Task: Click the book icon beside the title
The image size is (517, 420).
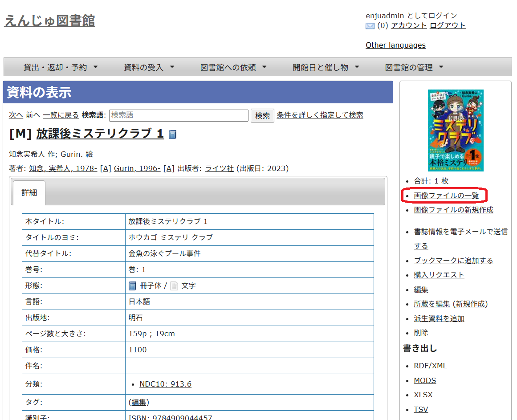Action: (172, 135)
